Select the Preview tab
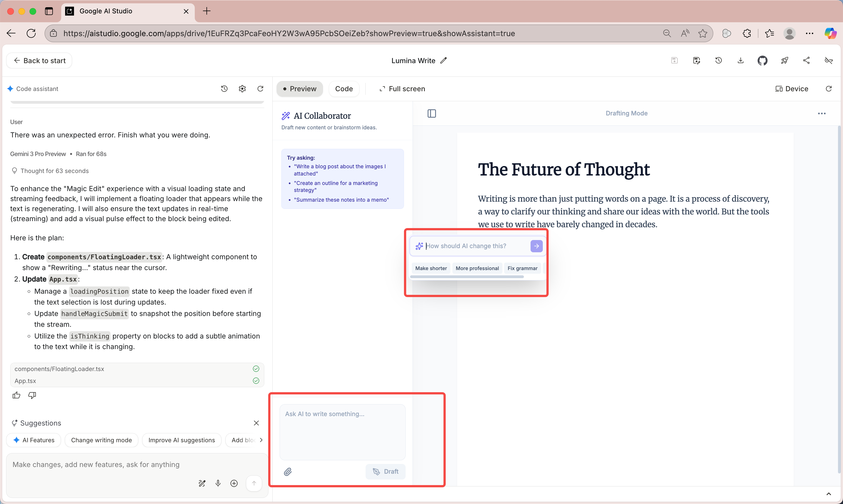The image size is (843, 504). pos(300,89)
